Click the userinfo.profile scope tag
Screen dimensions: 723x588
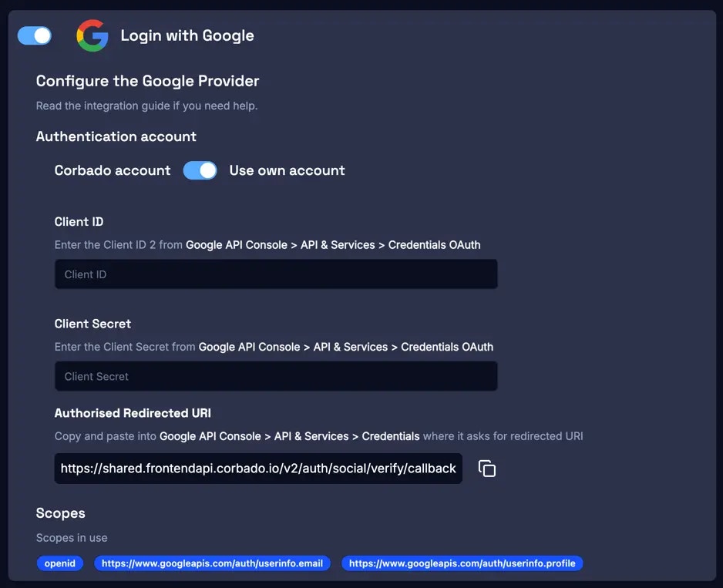click(462, 563)
